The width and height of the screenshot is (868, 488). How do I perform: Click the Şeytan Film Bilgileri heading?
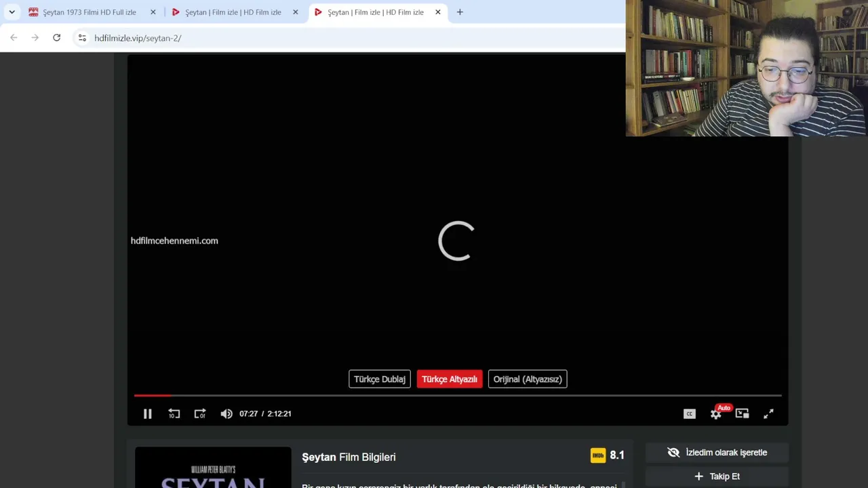(349, 457)
